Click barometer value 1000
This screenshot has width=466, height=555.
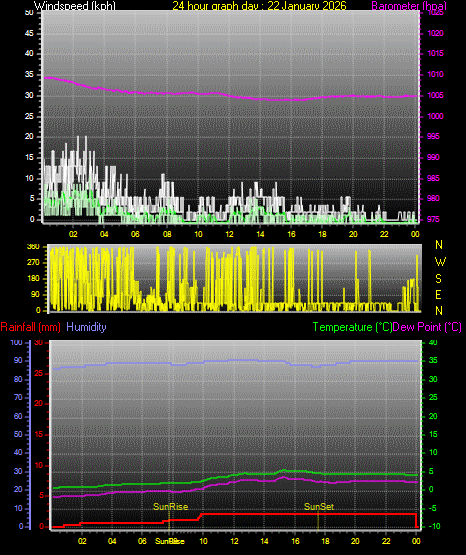(x=435, y=116)
